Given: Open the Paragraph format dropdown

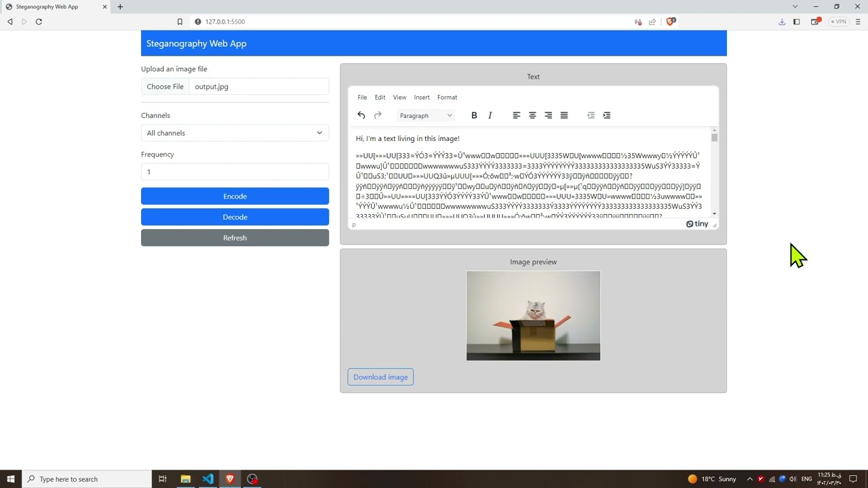Looking at the screenshot, I should click(x=426, y=115).
